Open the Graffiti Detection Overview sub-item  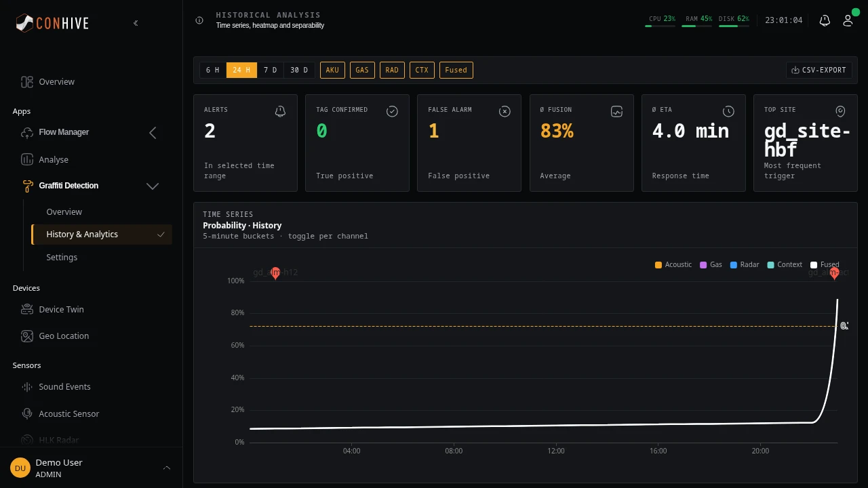click(x=64, y=212)
